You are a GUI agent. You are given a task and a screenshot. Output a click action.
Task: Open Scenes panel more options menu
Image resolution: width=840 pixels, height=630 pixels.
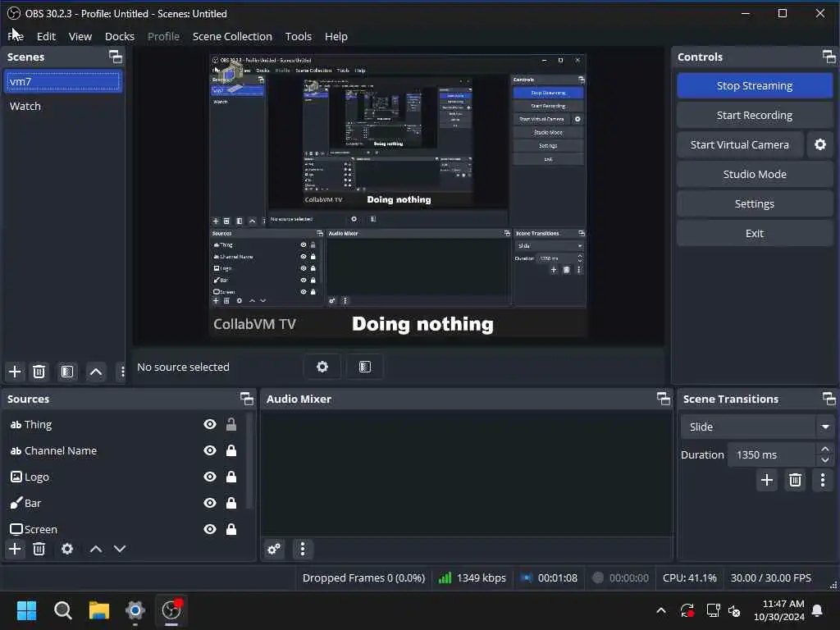pyautogui.click(x=122, y=372)
